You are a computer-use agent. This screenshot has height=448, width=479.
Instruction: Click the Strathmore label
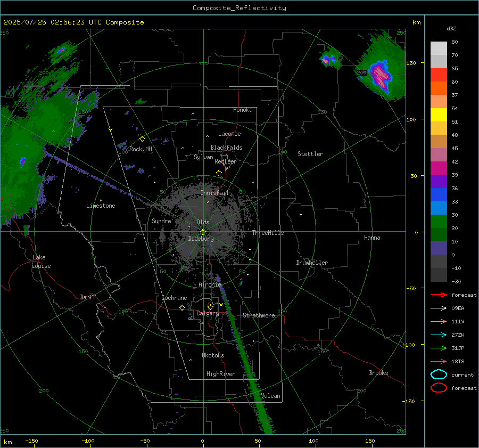[259, 315]
